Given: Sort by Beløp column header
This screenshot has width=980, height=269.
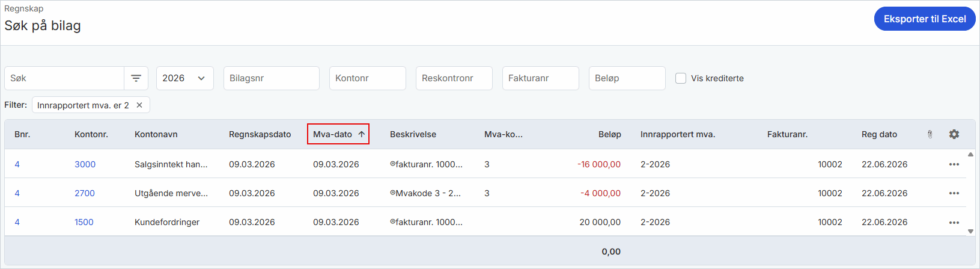Looking at the screenshot, I should click(x=610, y=134).
